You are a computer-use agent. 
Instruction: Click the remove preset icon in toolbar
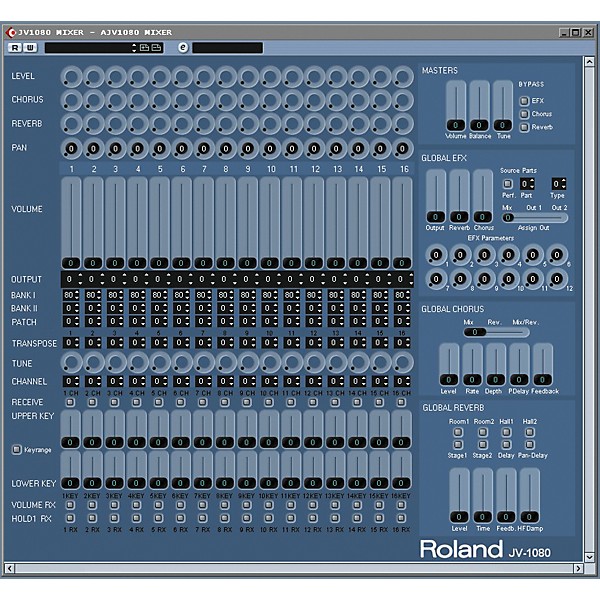[157, 48]
